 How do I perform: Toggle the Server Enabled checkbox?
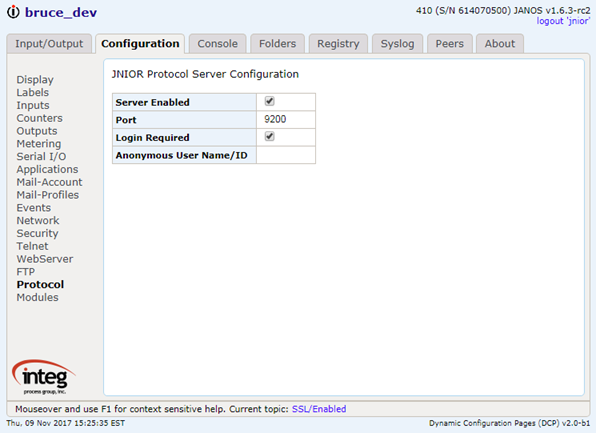tap(269, 101)
